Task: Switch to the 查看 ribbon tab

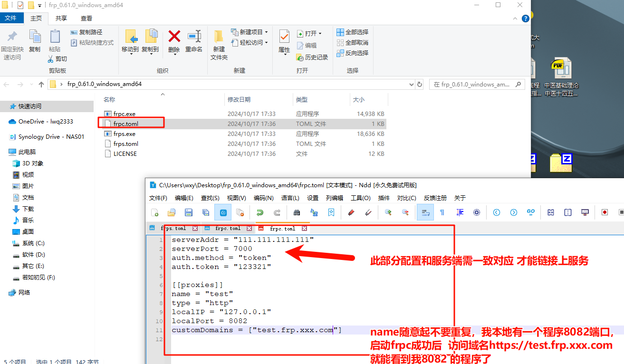Action: tap(86, 19)
